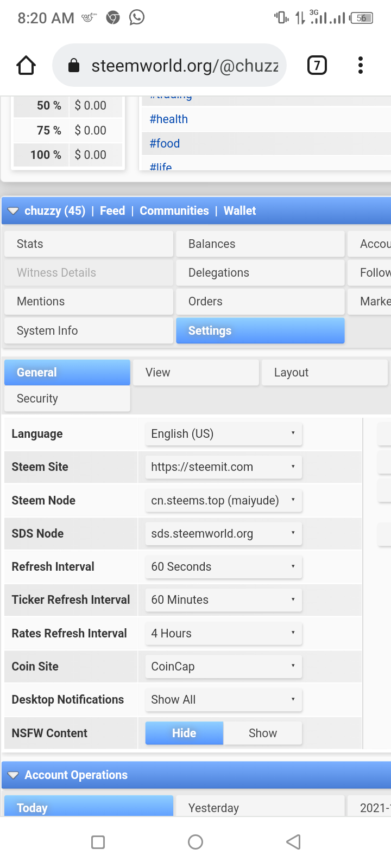Viewport: 391px width, 868px height.
Task: Tap the padlock site security icon
Action: (x=74, y=66)
